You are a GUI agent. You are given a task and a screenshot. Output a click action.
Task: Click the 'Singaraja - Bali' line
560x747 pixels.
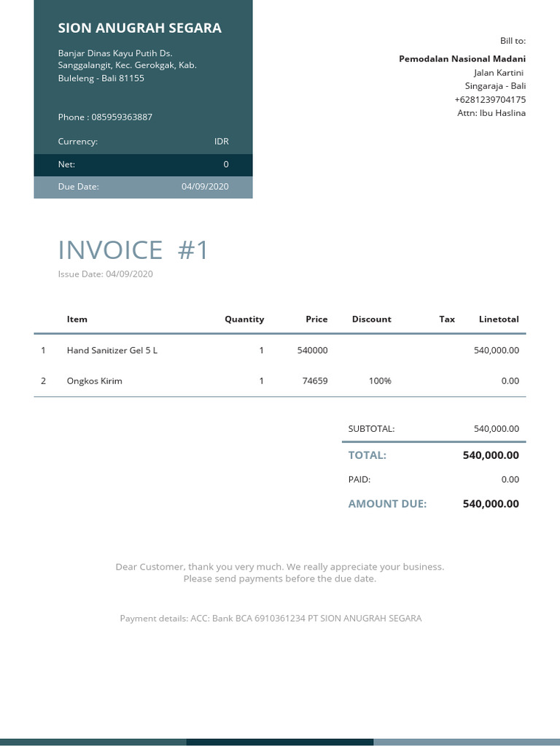tap(495, 86)
